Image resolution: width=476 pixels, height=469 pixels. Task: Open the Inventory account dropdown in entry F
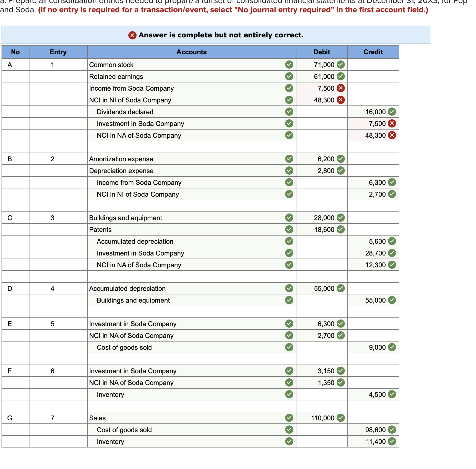tap(179, 394)
